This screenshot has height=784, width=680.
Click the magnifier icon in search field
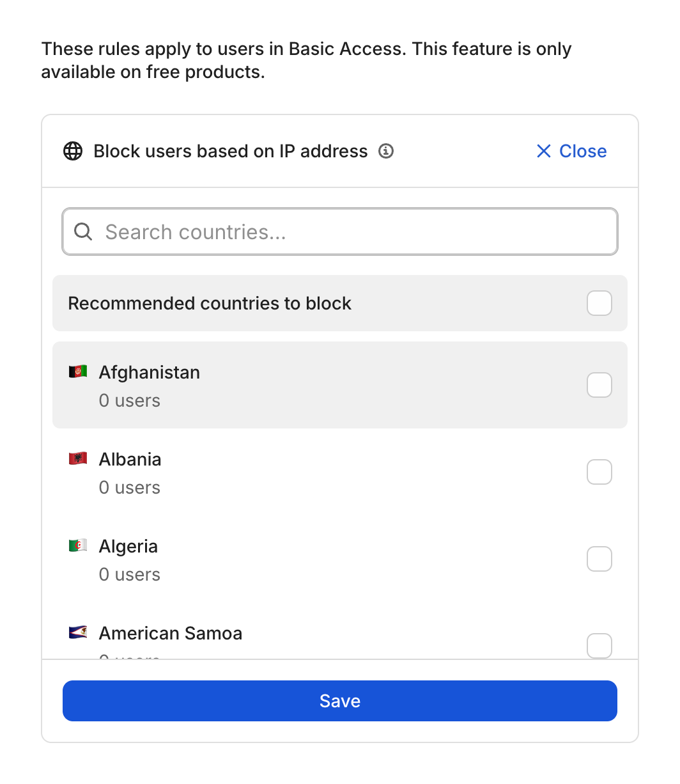(x=83, y=231)
